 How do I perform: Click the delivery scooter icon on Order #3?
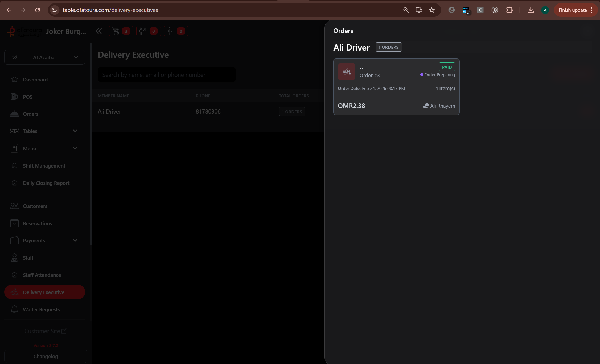coord(346,72)
